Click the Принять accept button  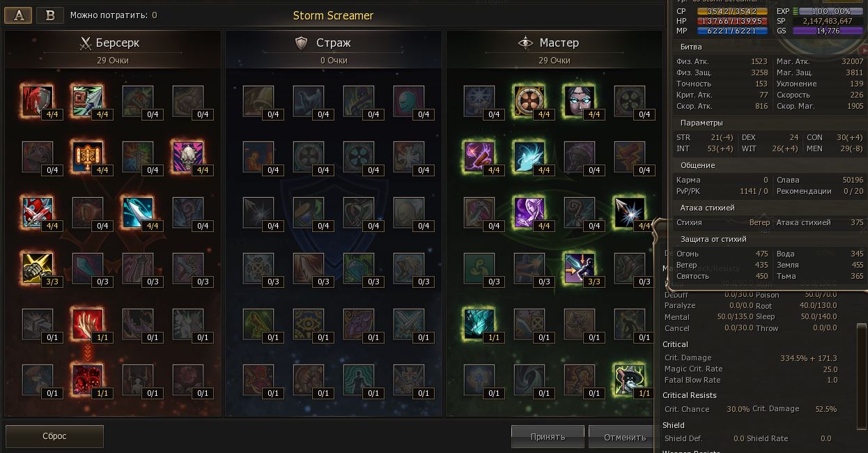(548, 437)
